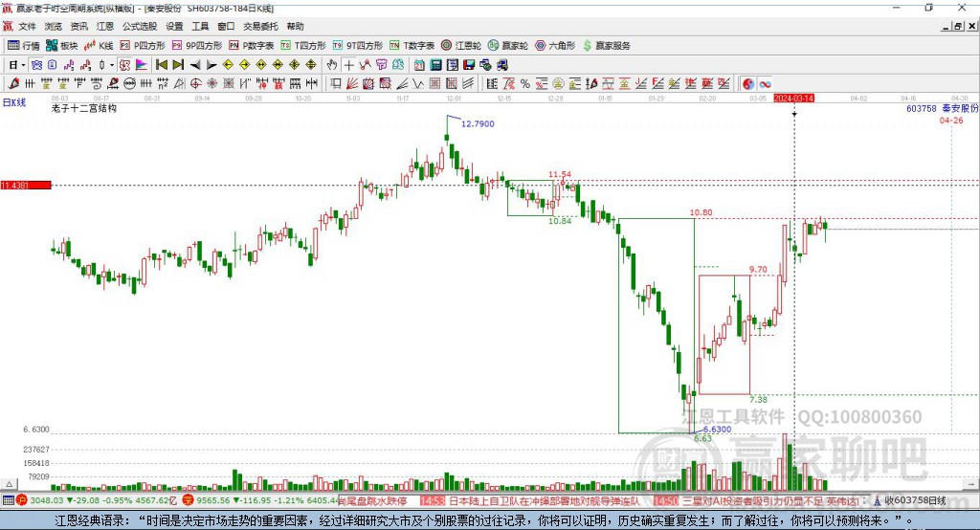980x530 pixels.
Task: Click the 10.80 resistance level label
Action: 701,212
